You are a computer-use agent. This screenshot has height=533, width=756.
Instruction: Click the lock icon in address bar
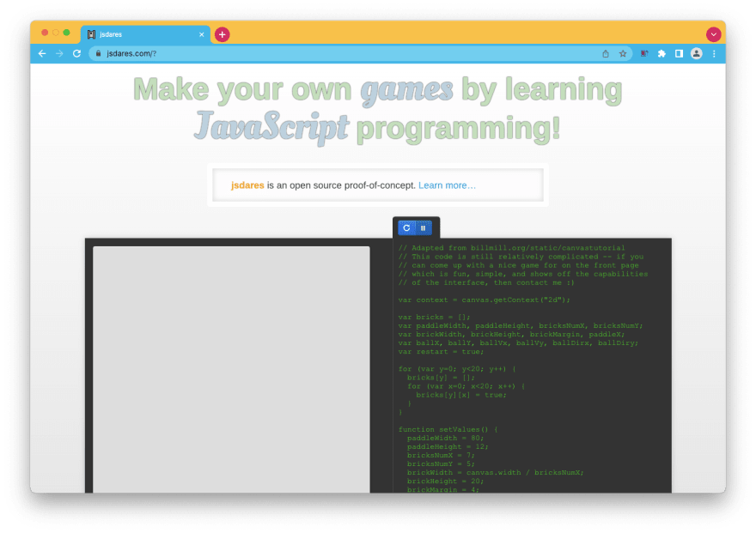[x=98, y=53]
